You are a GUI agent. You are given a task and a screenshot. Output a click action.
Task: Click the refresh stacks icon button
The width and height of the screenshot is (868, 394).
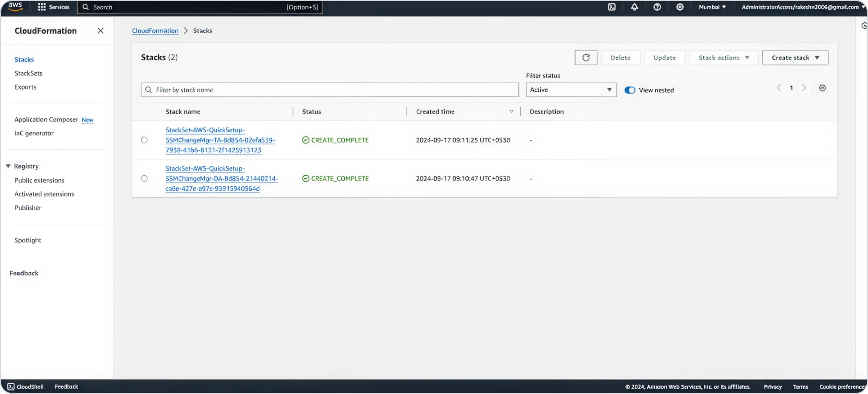pyautogui.click(x=585, y=58)
